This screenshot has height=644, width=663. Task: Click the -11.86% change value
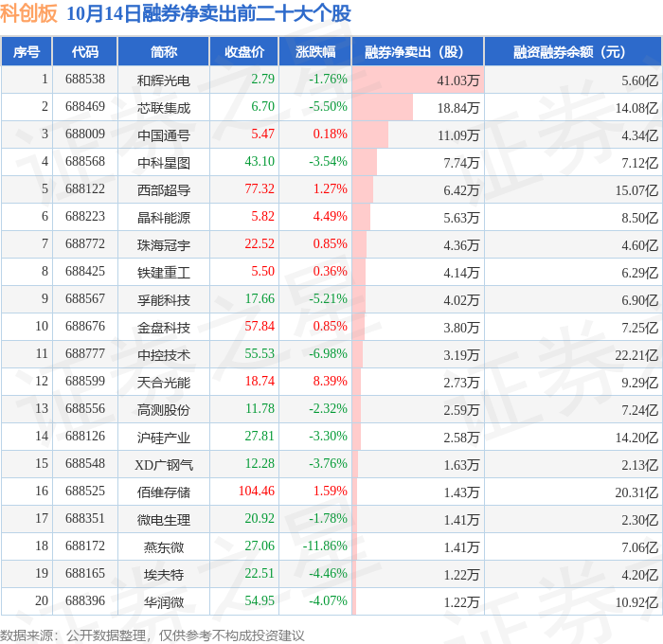click(325, 546)
